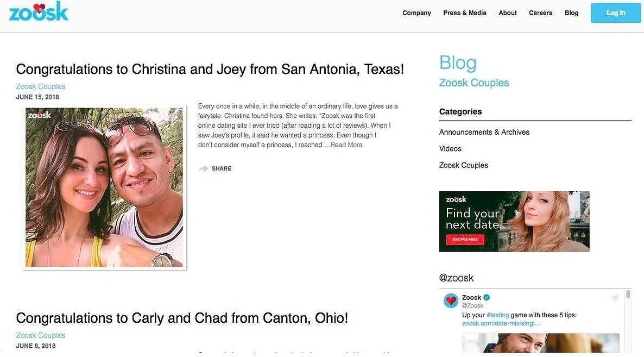Click the Twitter feed scrollbar
Image resolution: width=644 pixels, height=357 pixels.
[x=628, y=294]
